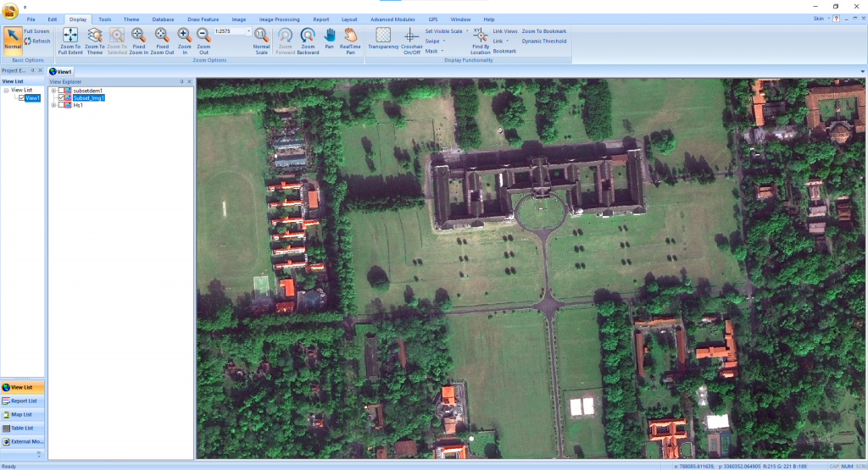Switch to the Theme ribbon tab
This screenshot has width=868, height=470.
[x=131, y=19]
